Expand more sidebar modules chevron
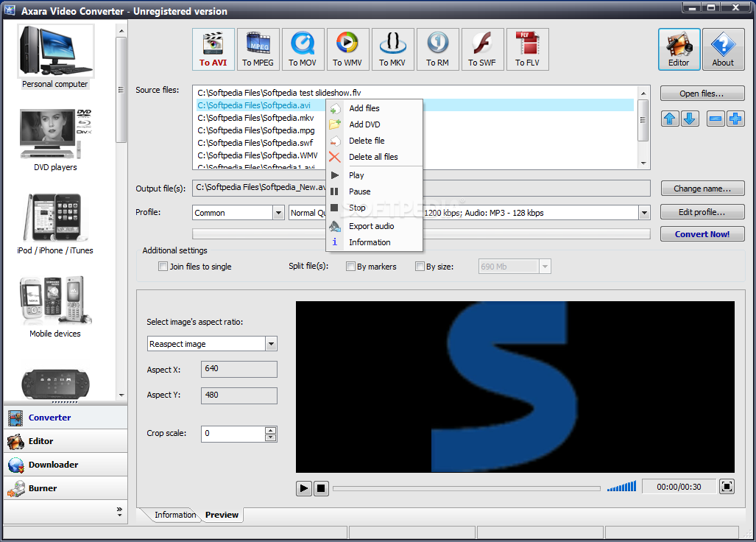This screenshot has height=542, width=756. pos(119,512)
